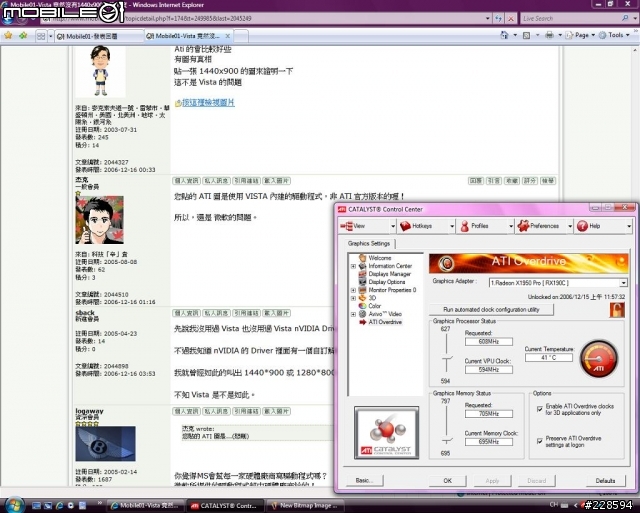Switch to the first Mobile01 IE tab
The width and height of the screenshot is (640, 513).
click(99, 36)
